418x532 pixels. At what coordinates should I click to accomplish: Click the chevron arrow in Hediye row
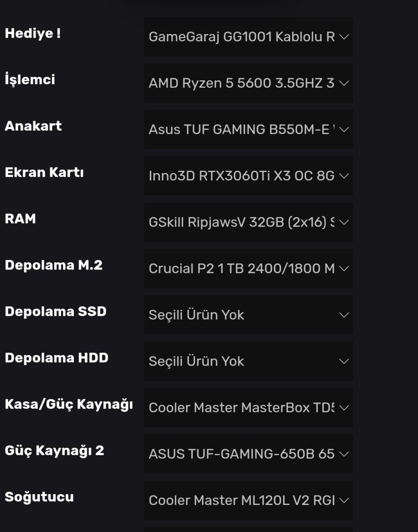344,37
